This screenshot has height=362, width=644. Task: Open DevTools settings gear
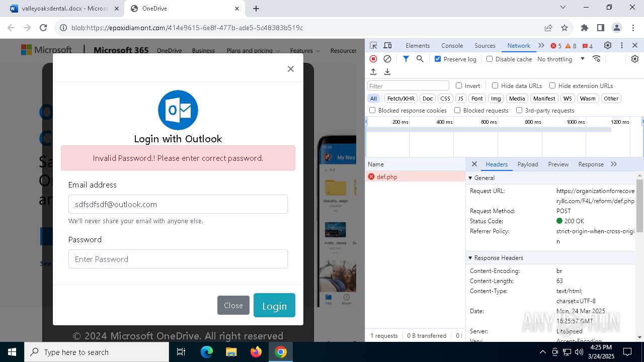[x=608, y=45]
